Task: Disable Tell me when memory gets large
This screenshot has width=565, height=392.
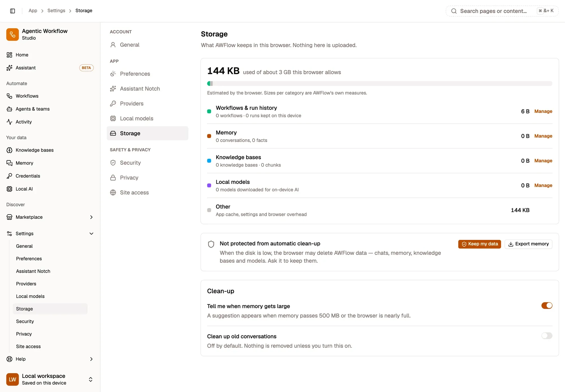Action: click(547, 306)
